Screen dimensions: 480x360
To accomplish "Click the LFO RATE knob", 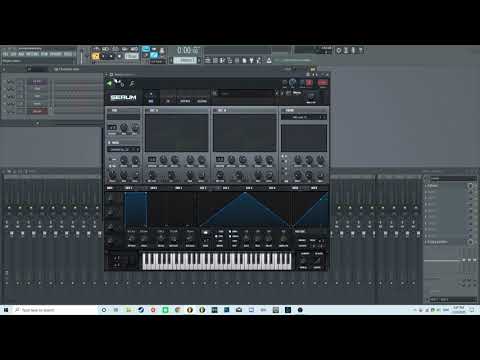I will tap(246, 238).
